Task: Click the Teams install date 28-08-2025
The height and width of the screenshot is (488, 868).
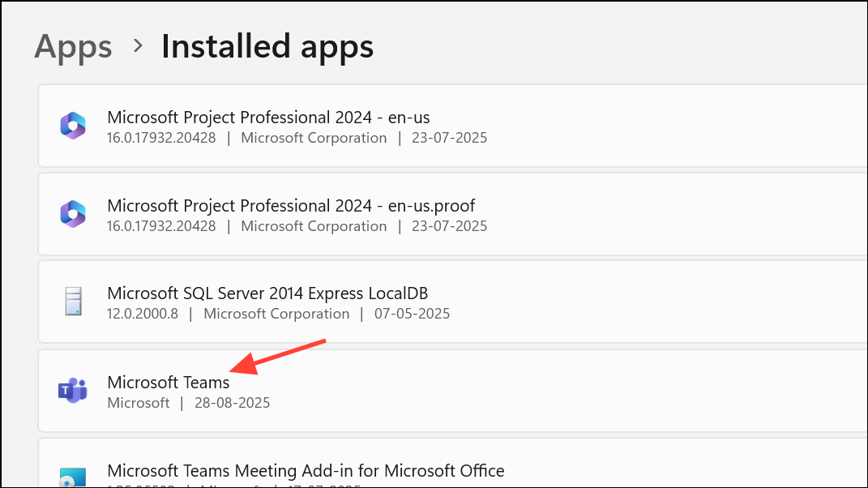Action: tap(232, 402)
